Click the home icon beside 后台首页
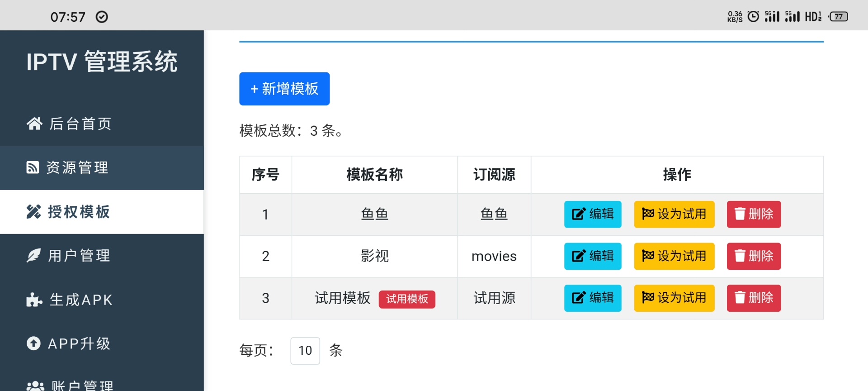Screen dimensions: 868x391 tap(34, 124)
